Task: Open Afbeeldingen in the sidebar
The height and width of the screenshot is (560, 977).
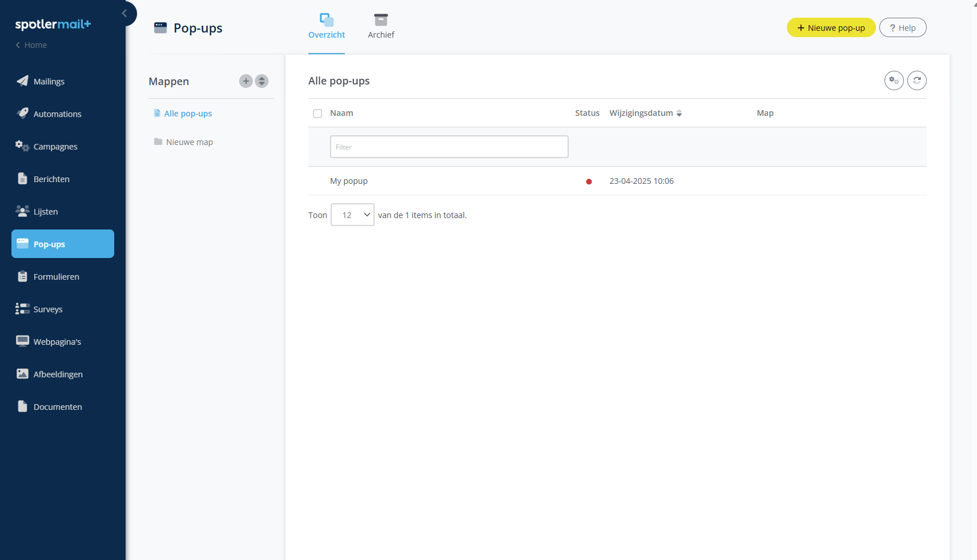Action: 58,374
